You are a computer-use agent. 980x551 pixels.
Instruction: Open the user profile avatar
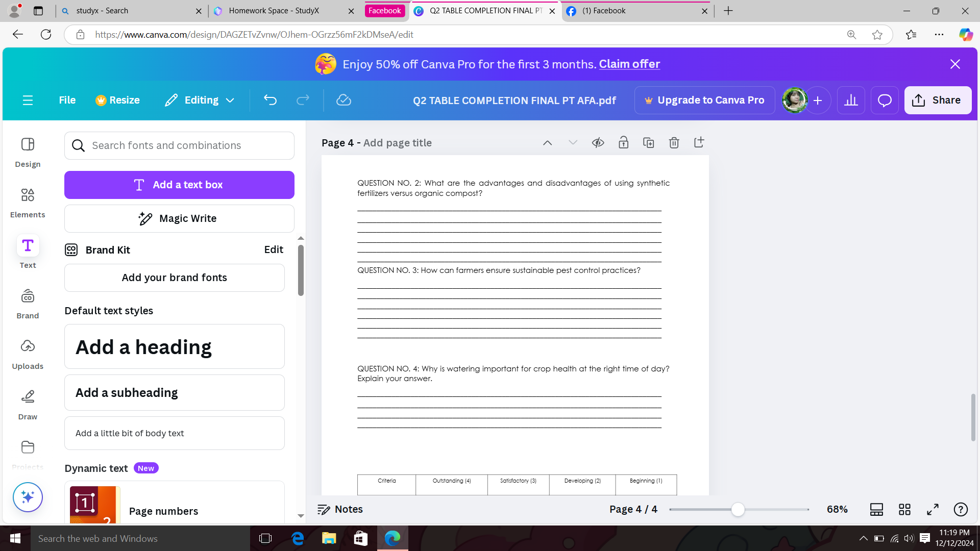point(795,100)
